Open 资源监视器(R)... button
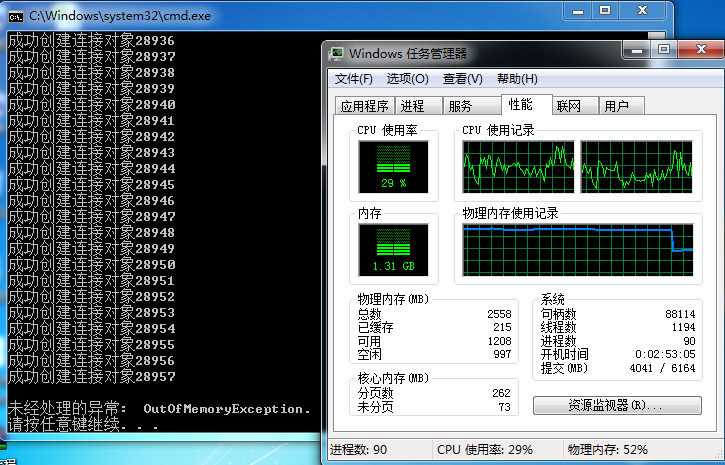Screen dimensions: 725x465 pyautogui.click(x=617, y=406)
